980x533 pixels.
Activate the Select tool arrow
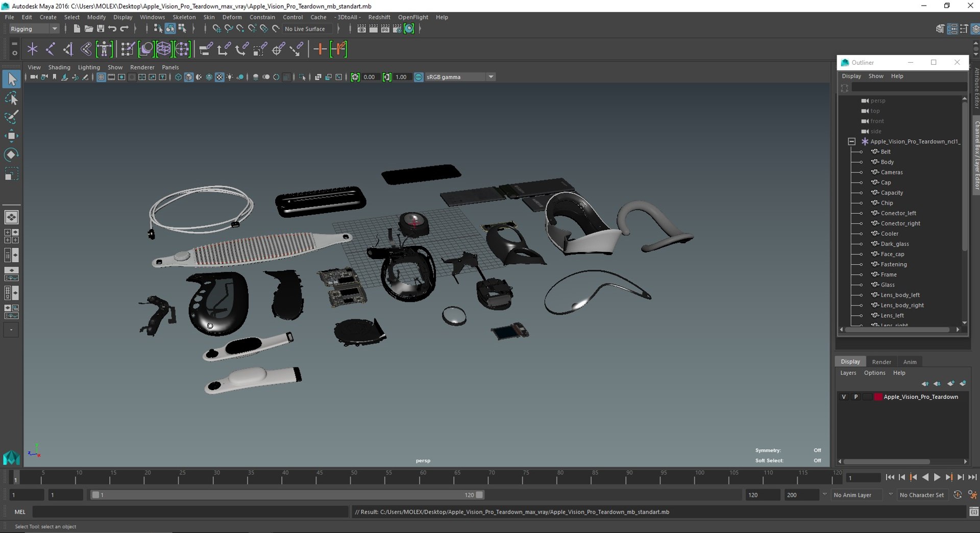(11, 79)
